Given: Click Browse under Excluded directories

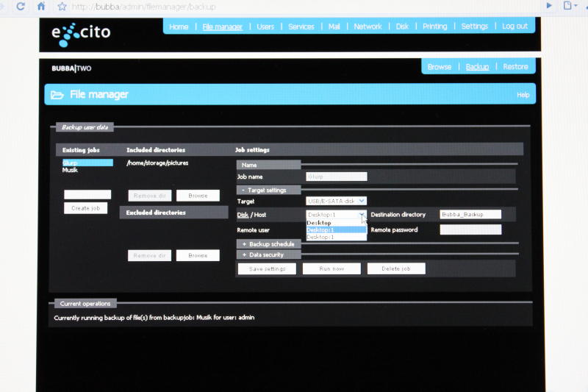Looking at the screenshot, I should click(198, 255).
